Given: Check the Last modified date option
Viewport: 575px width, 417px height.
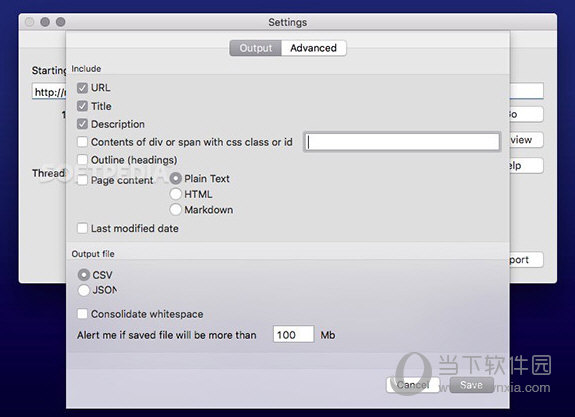Looking at the screenshot, I should click(82, 228).
